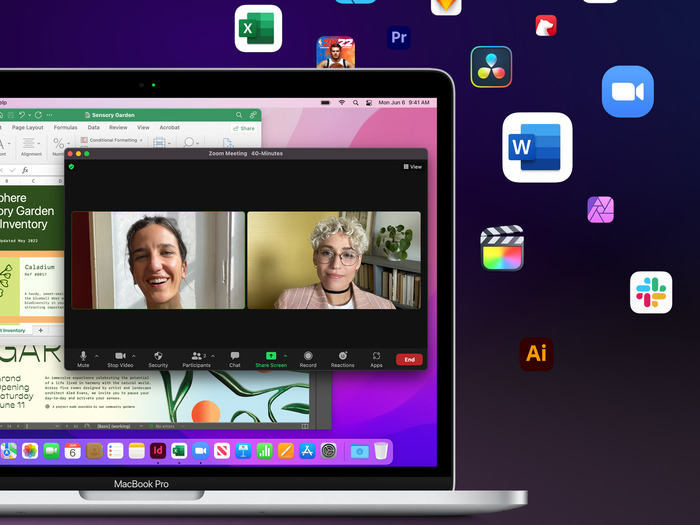The image size is (700, 525).
Task: Open the View tab in Excel ribbon
Action: [143, 127]
